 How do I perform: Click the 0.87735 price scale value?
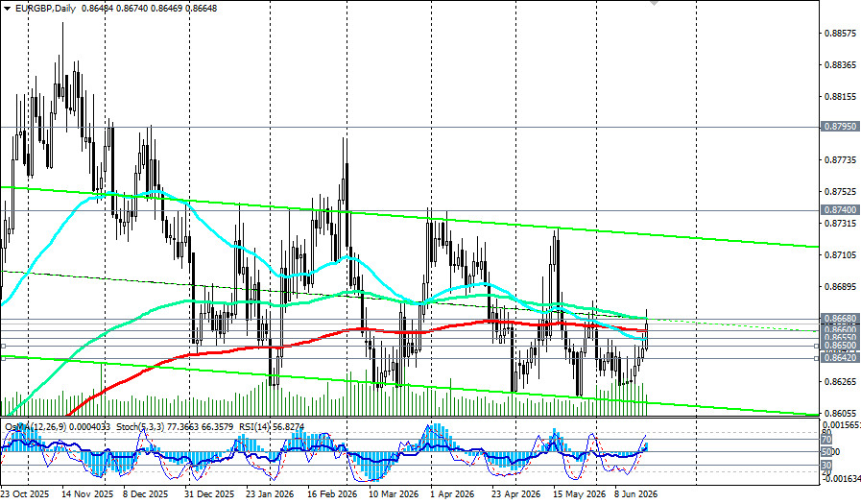(840, 160)
